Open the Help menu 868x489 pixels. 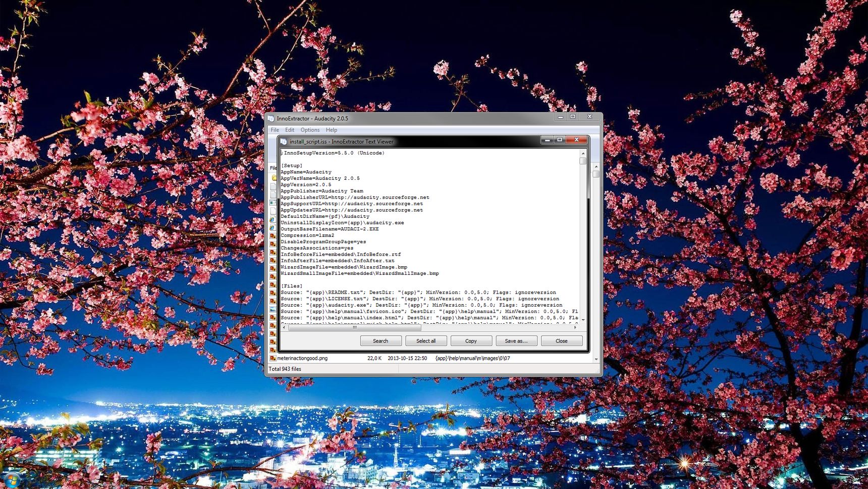331,130
